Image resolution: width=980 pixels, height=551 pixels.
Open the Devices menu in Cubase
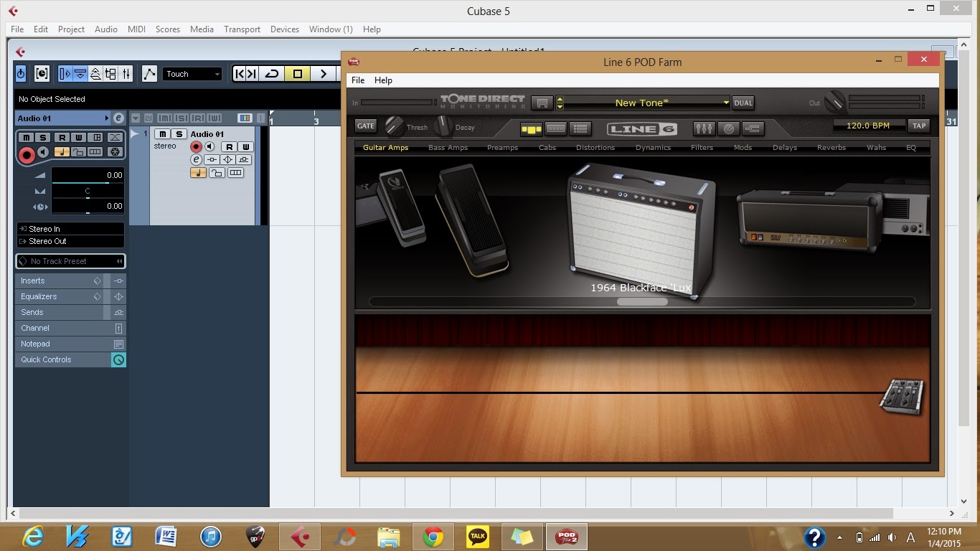(284, 29)
